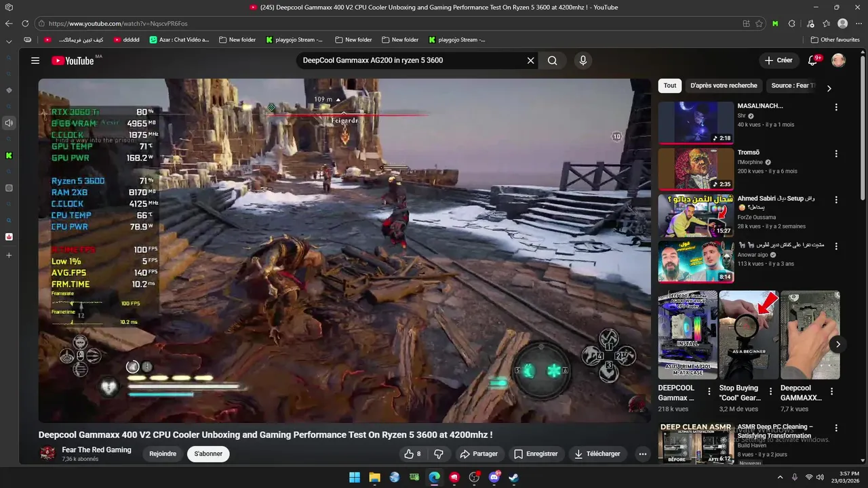Screen dimensions: 868x488
Task: Open options for Ahmed Sabiri Setup video
Action: (x=836, y=200)
